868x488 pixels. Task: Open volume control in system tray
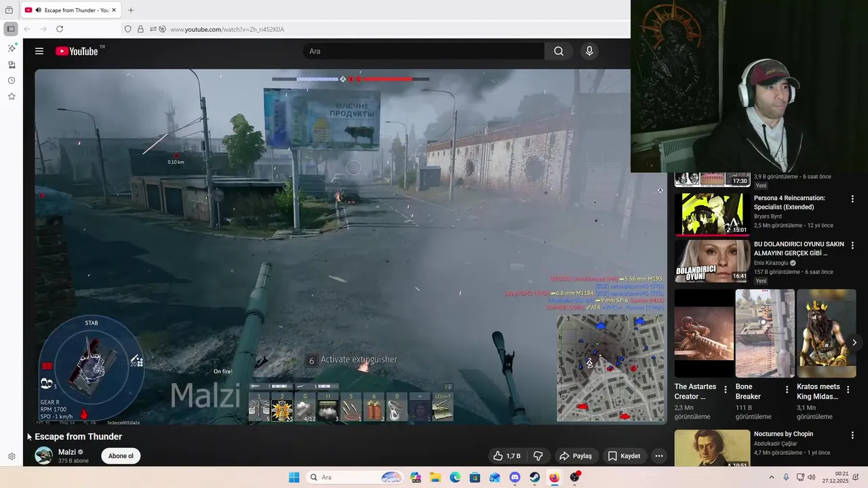point(812,477)
